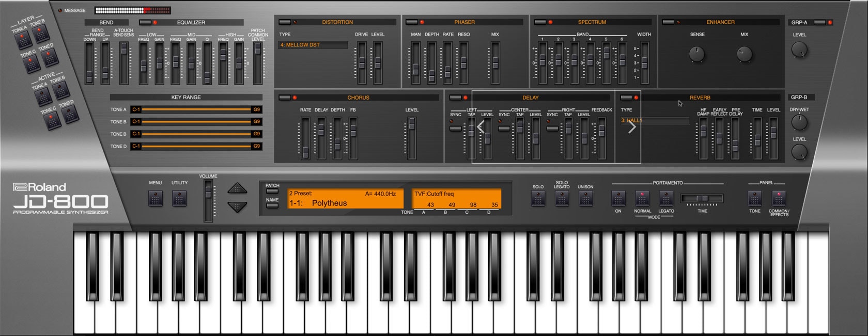Click the GRP-B Level knob
The image size is (868, 336).
click(799, 152)
